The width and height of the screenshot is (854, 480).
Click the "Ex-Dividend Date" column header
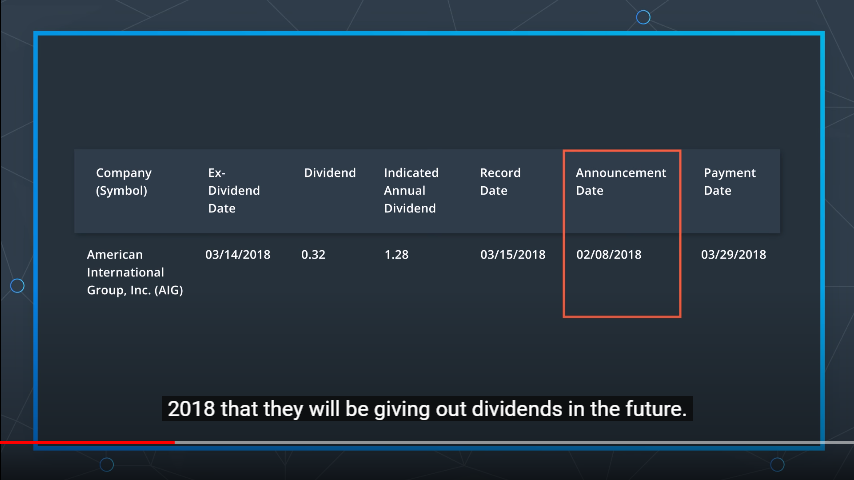pos(234,190)
